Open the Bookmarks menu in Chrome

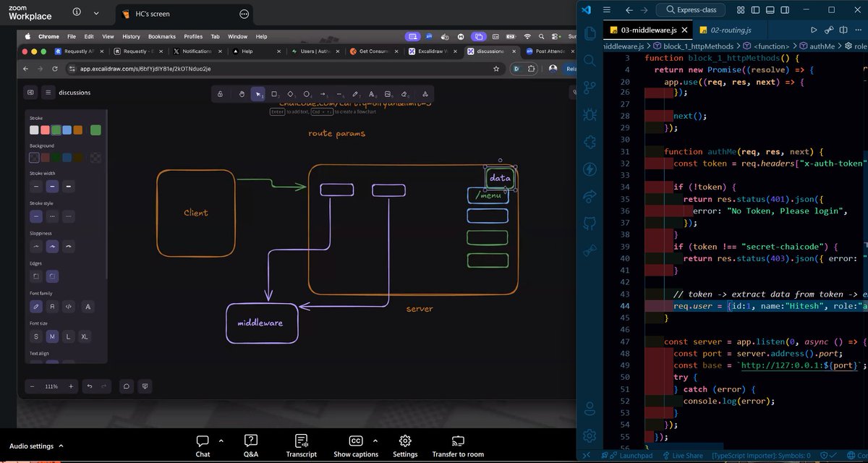coord(161,36)
